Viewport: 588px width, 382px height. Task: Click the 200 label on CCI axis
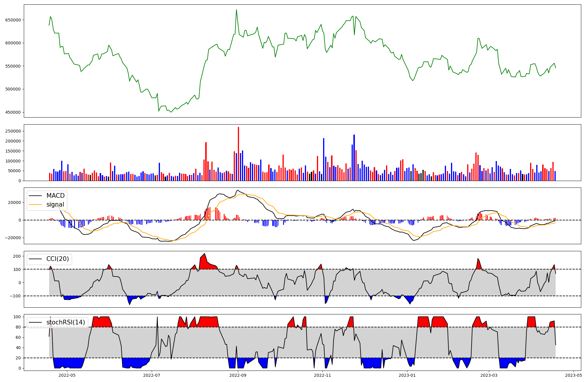17,256
